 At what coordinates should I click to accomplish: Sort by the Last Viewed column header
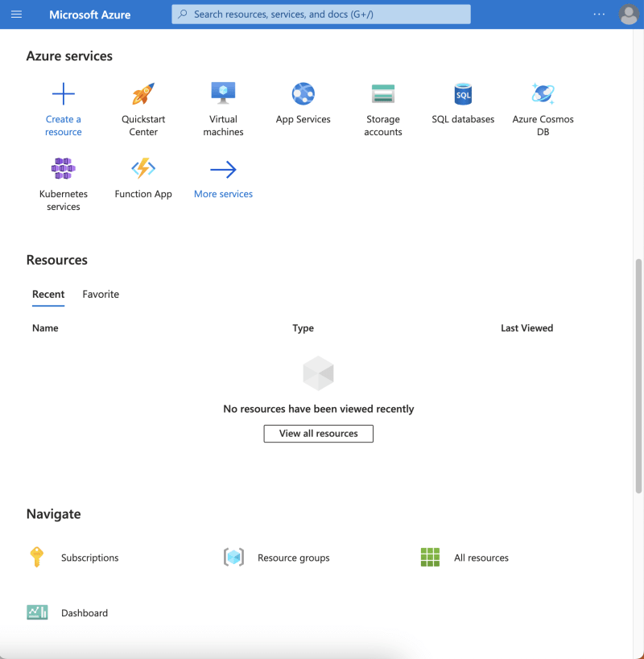pos(526,328)
